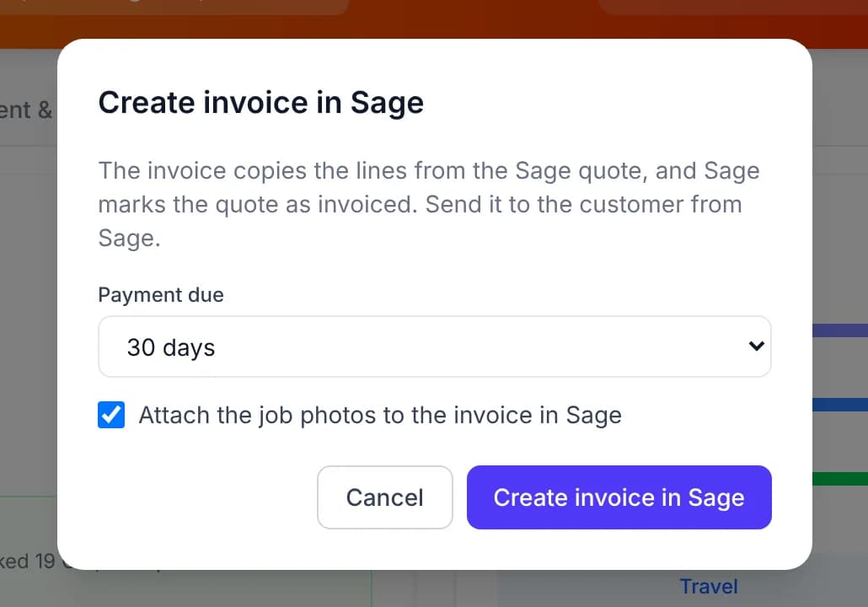The width and height of the screenshot is (868, 607).
Task: Click the 'Payment due' field label
Action: pos(161,294)
